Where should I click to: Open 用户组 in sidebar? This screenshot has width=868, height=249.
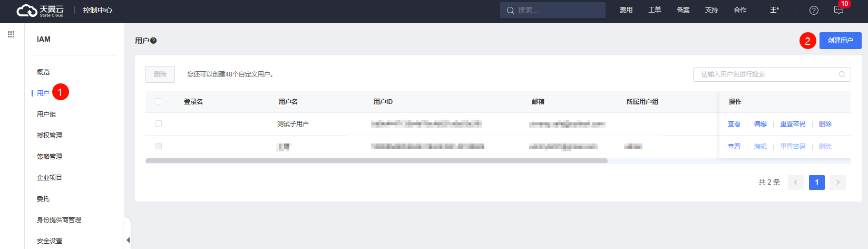pyautogui.click(x=46, y=114)
